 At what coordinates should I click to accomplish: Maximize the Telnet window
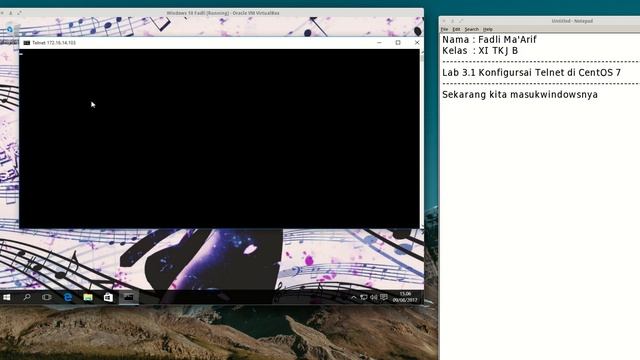[398, 42]
